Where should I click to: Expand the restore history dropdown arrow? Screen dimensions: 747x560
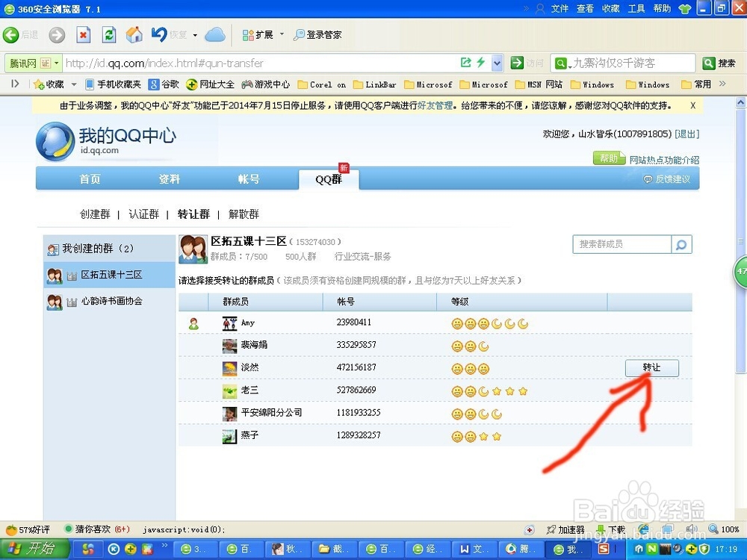(x=195, y=35)
